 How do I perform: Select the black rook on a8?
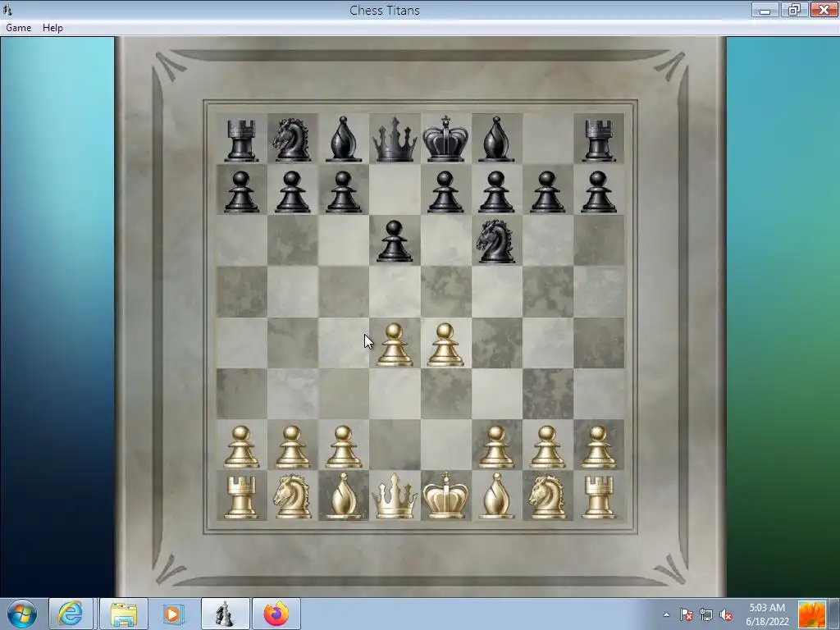(242, 139)
